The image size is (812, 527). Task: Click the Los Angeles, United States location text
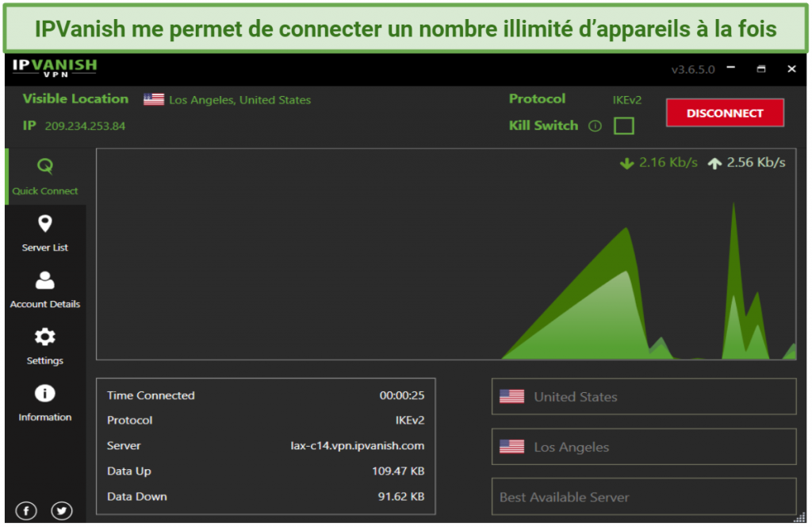coord(239,100)
